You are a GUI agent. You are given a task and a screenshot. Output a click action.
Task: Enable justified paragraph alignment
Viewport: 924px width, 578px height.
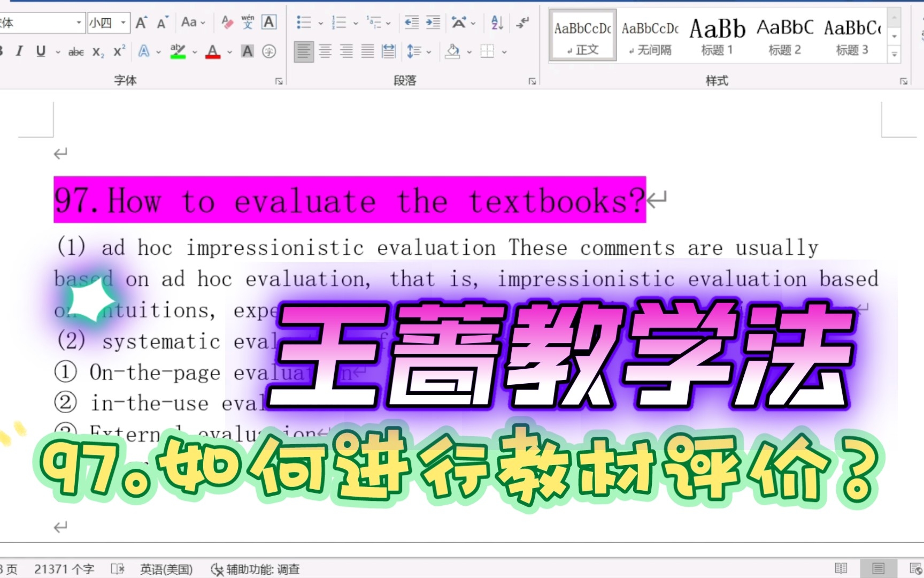[x=367, y=51]
